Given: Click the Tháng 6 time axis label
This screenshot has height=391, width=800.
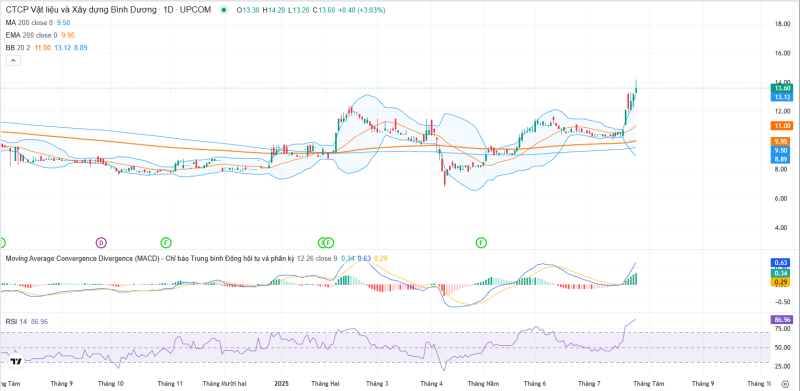Looking at the screenshot, I should 535,383.
